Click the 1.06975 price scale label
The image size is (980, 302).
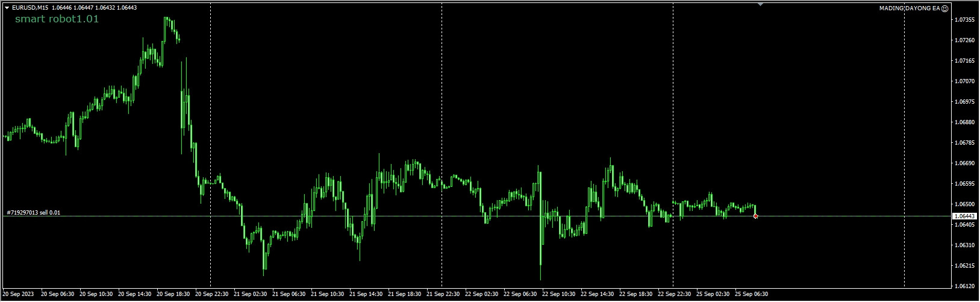[966, 101]
